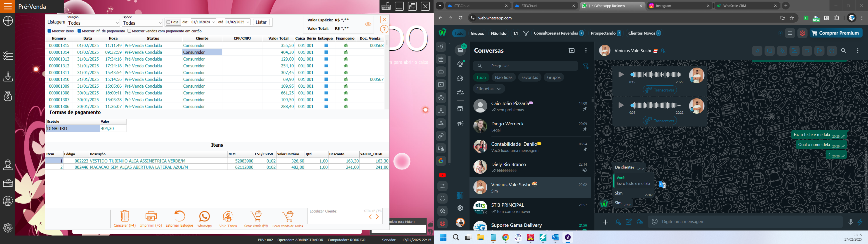Screen dimensions: 868x244
Task: Uncheck Mostrar inf. de pagamento
Action: (x=80, y=31)
